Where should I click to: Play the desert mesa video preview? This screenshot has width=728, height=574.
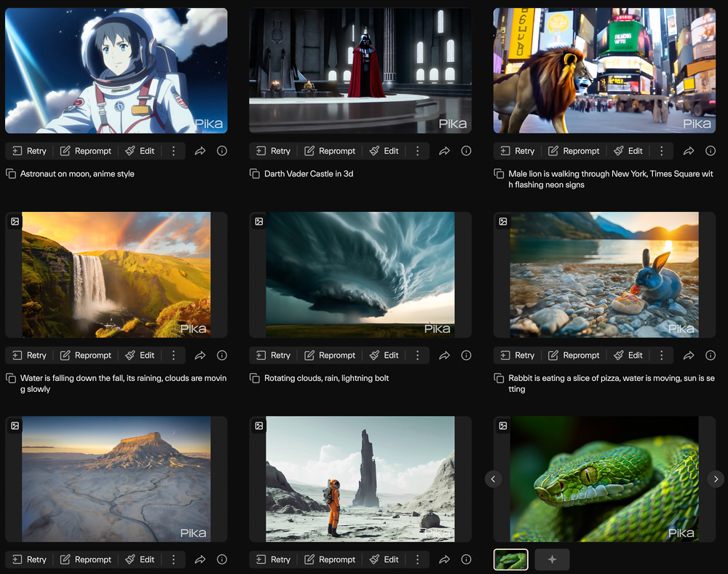tap(116, 479)
